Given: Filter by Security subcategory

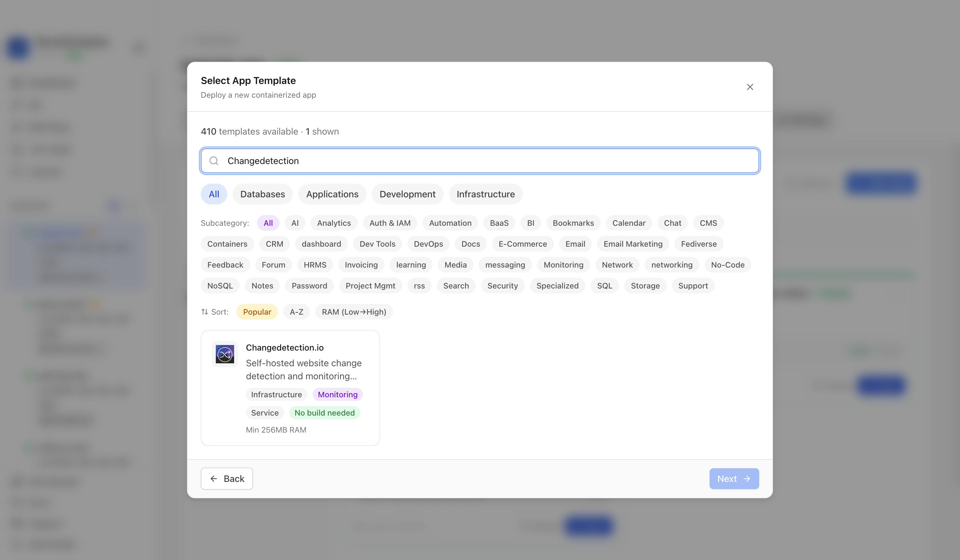Looking at the screenshot, I should 503,286.
